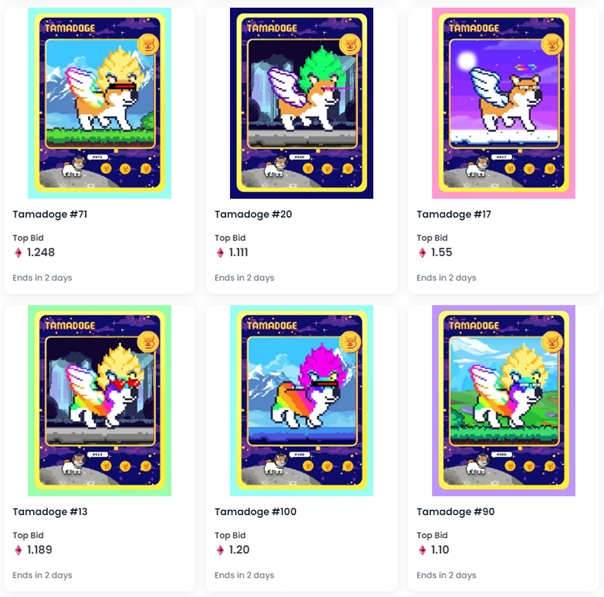604x597 pixels.
Task: Click the doge coin badge on Tamadoge #90 card
Action: pyautogui.click(x=552, y=342)
